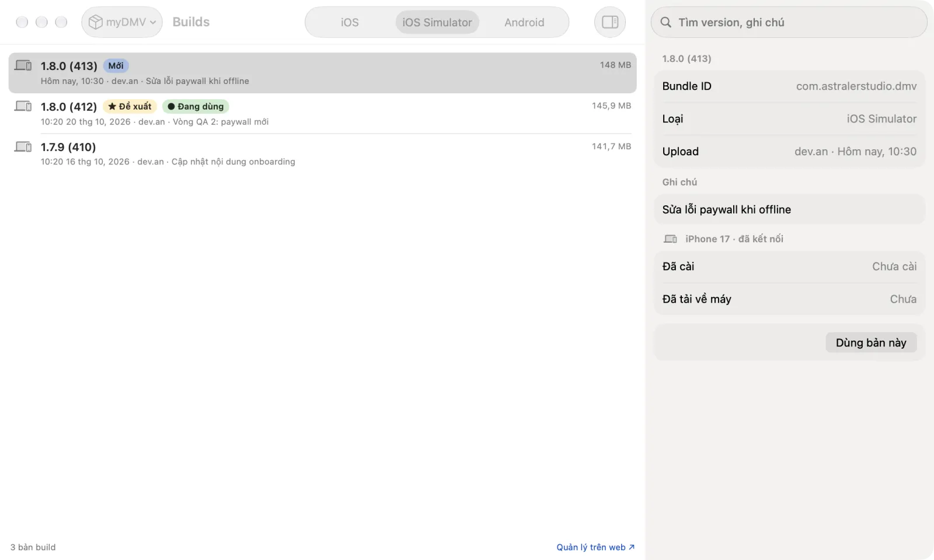934x560 pixels.
Task: Click device icon of build 1.8.0 (412)
Action: click(x=23, y=106)
